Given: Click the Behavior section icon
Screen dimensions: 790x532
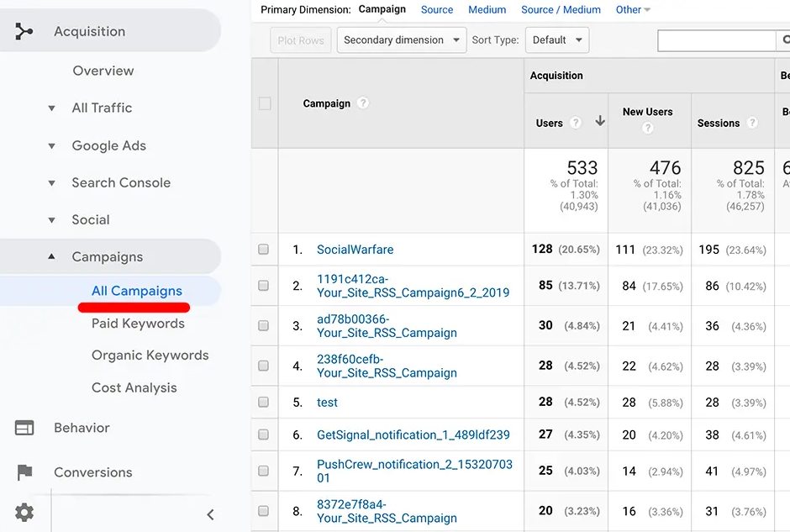Looking at the screenshot, I should [x=24, y=428].
